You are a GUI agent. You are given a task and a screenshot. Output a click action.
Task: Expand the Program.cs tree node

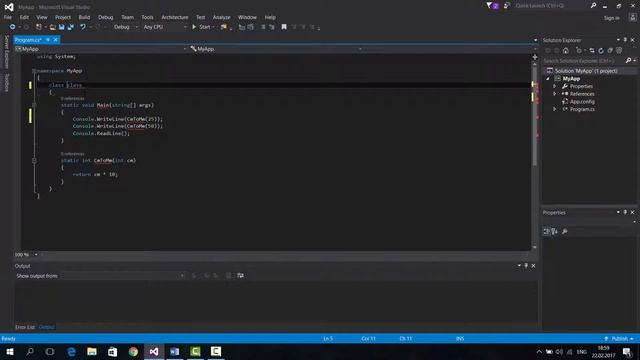click(x=554, y=109)
